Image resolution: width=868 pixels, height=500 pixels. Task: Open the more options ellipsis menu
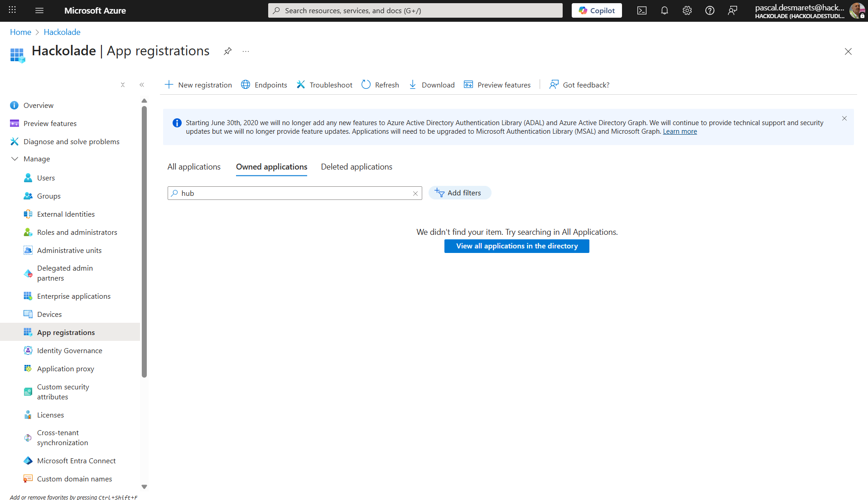point(246,51)
